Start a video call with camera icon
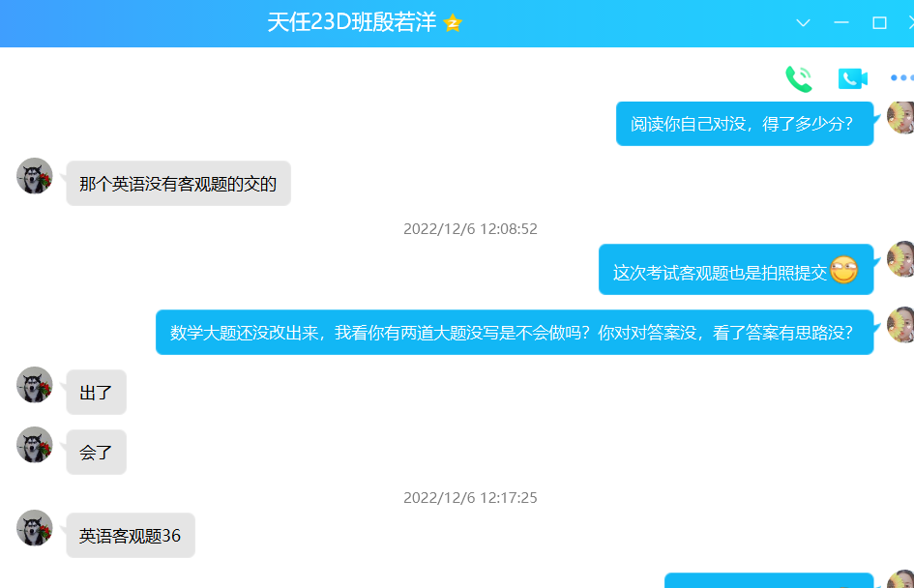 click(853, 78)
